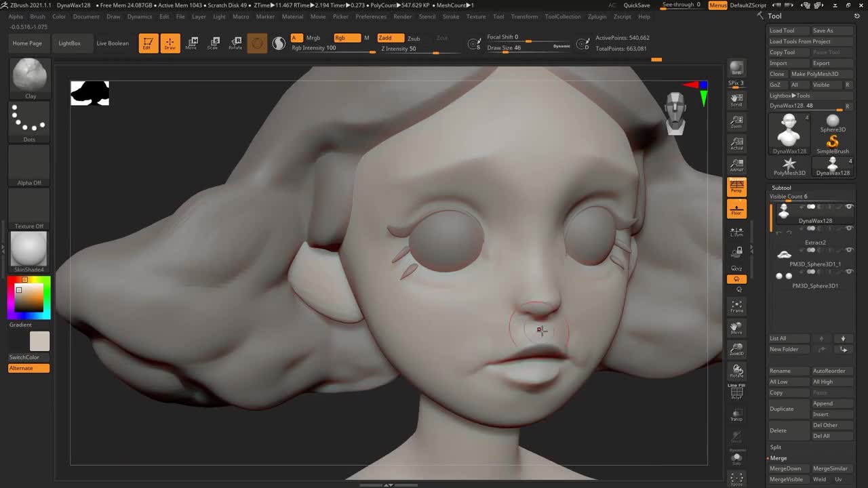Open the Transform menu
Viewport: 868px width, 488px height.
point(524,16)
